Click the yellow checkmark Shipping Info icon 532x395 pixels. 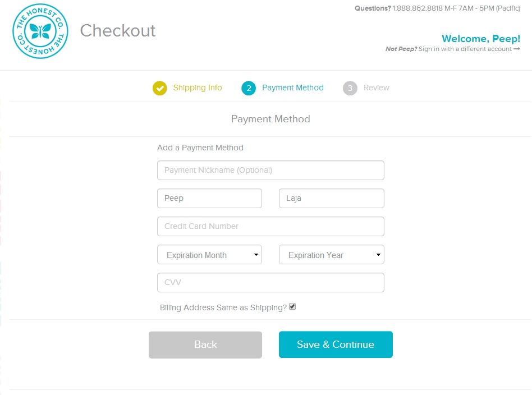(160, 88)
